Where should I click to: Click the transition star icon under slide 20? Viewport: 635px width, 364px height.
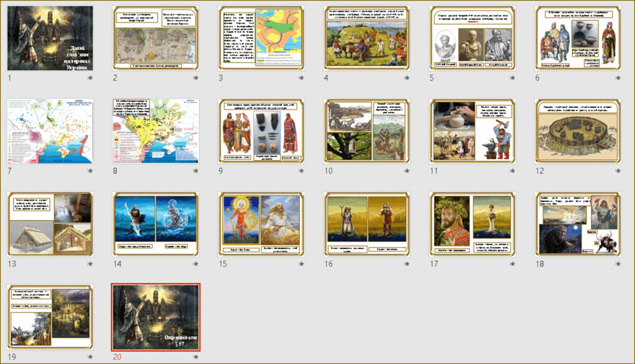(x=196, y=357)
